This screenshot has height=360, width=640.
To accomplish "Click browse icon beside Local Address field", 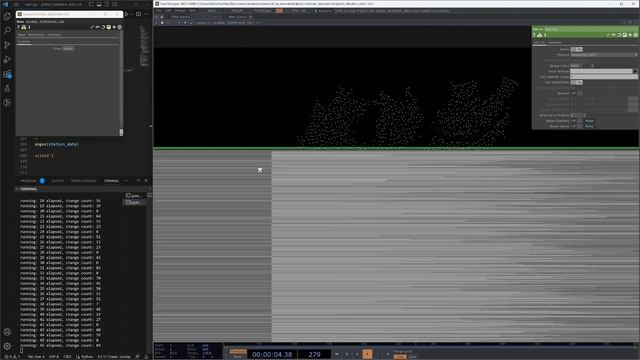I will [635, 71].
